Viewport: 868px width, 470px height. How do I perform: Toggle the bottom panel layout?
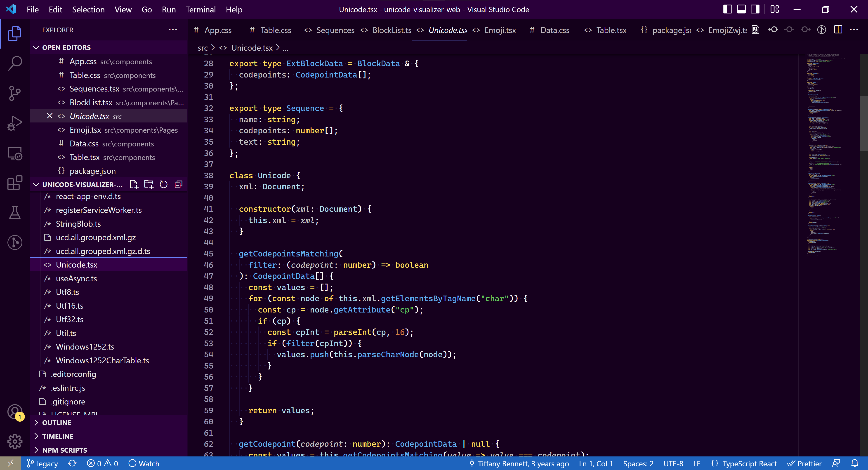(741, 9)
